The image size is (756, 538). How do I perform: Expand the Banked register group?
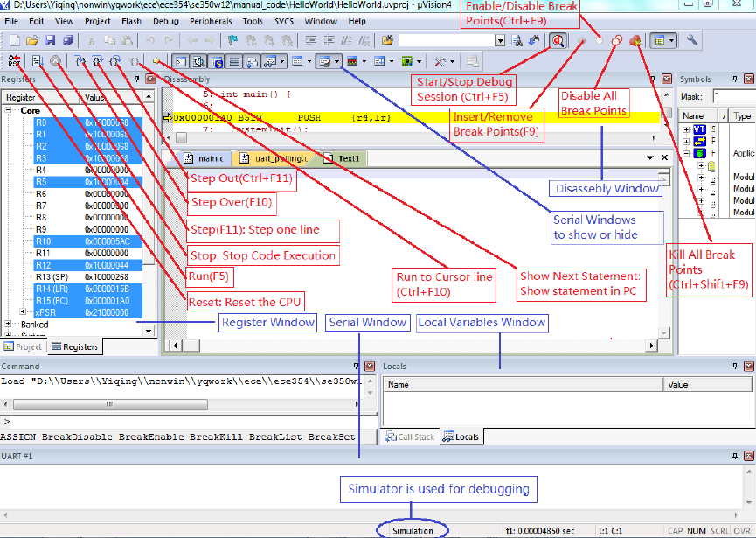coord(10,324)
